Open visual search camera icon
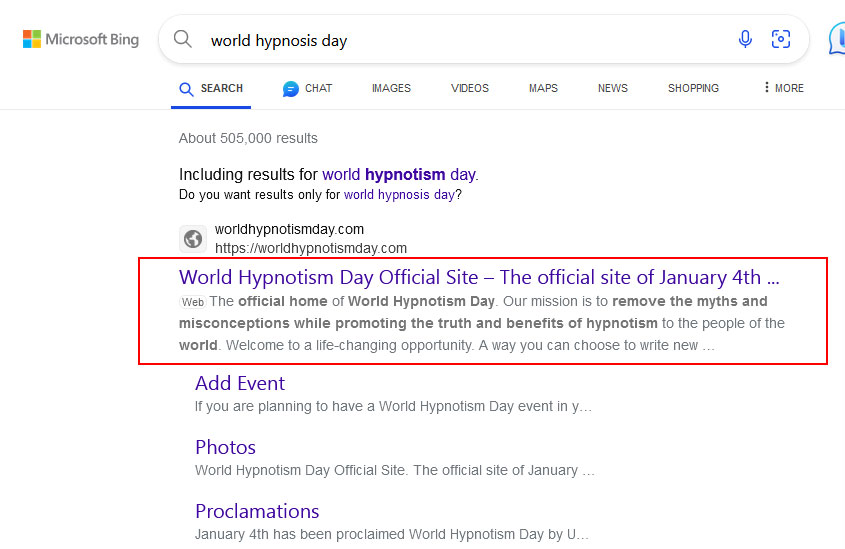845x549 pixels. (x=781, y=40)
